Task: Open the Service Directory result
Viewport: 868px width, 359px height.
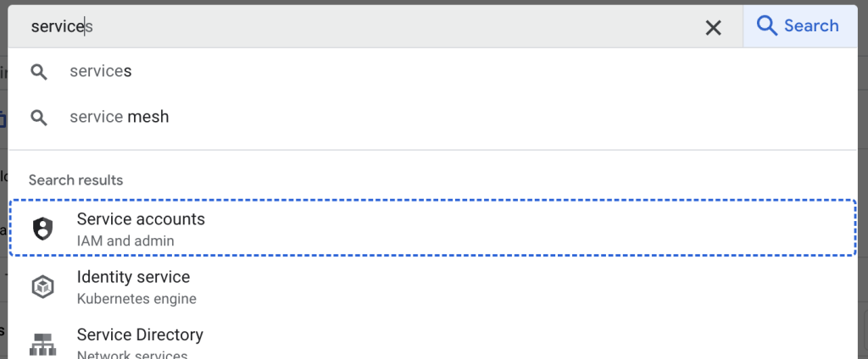Action: [x=433, y=339]
